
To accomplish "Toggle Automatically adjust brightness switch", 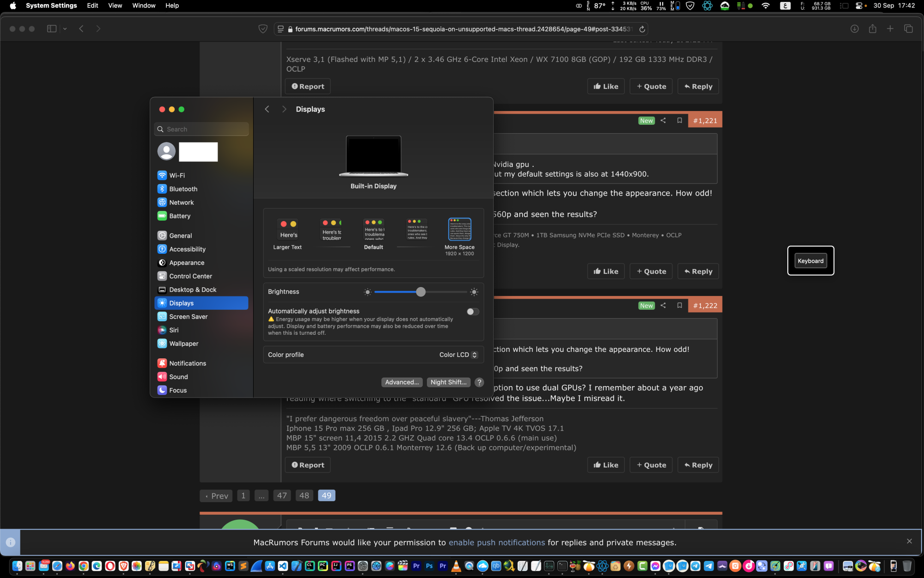I will pos(472,312).
